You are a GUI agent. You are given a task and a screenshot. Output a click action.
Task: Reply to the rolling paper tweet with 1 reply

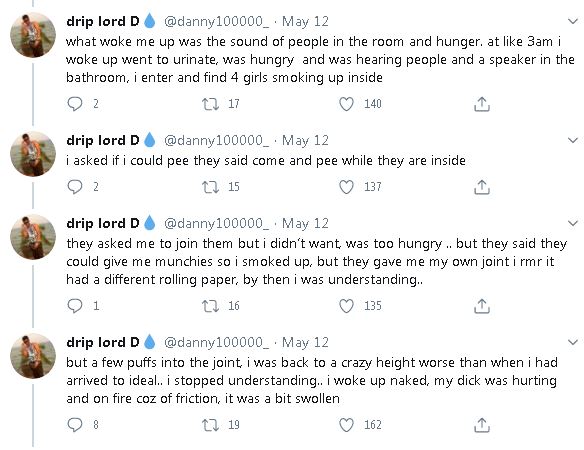click(74, 306)
